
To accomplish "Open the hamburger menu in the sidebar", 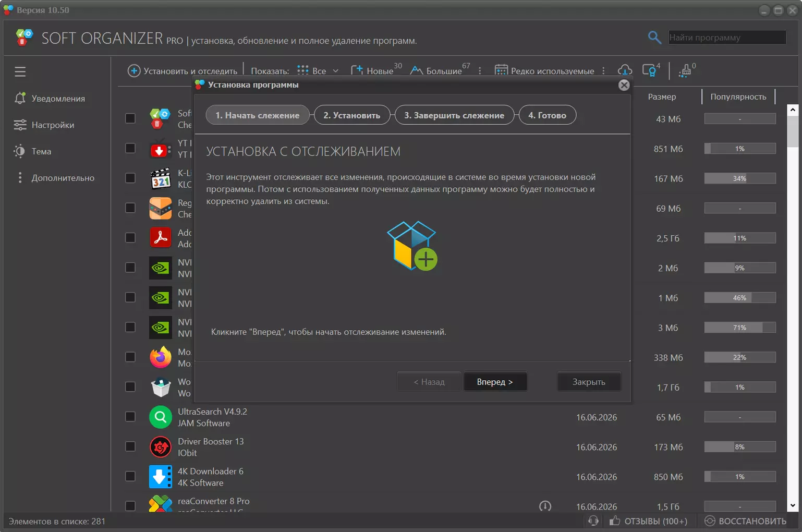I will pos(20,71).
